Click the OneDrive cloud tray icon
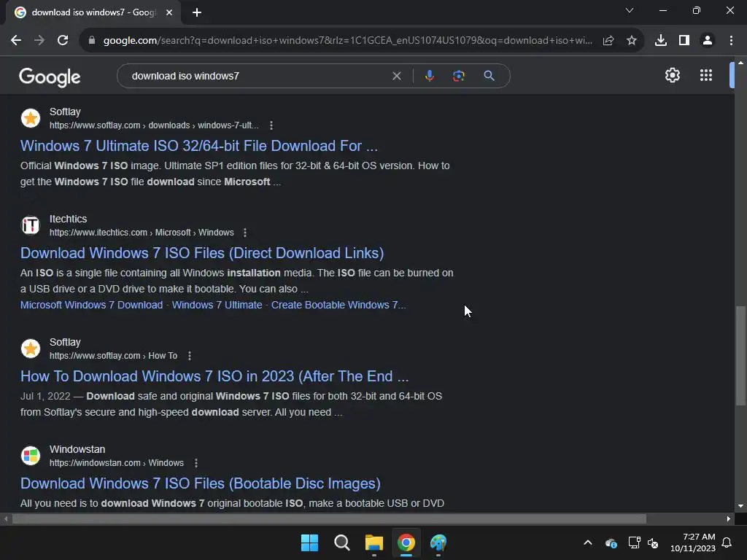Viewport: 747px width, 560px height. 611,542
